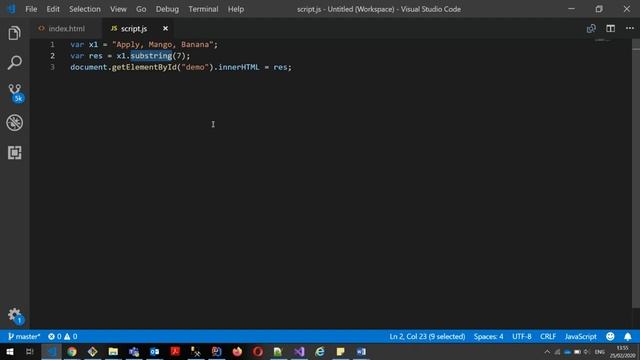Viewport: 640px width, 360px height.
Task: Launch Google Chrome from taskbar
Action: click(72, 351)
